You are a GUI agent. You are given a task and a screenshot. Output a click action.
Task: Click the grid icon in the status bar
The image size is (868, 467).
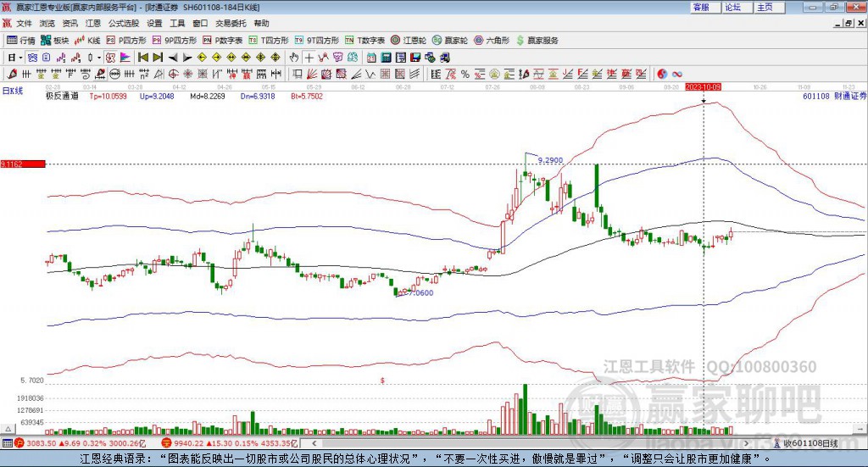pos(7,443)
